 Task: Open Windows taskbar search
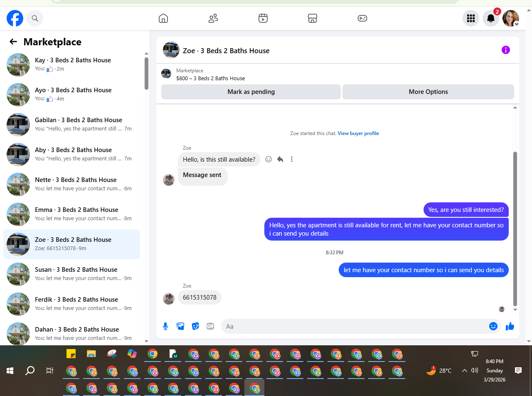[30, 370]
